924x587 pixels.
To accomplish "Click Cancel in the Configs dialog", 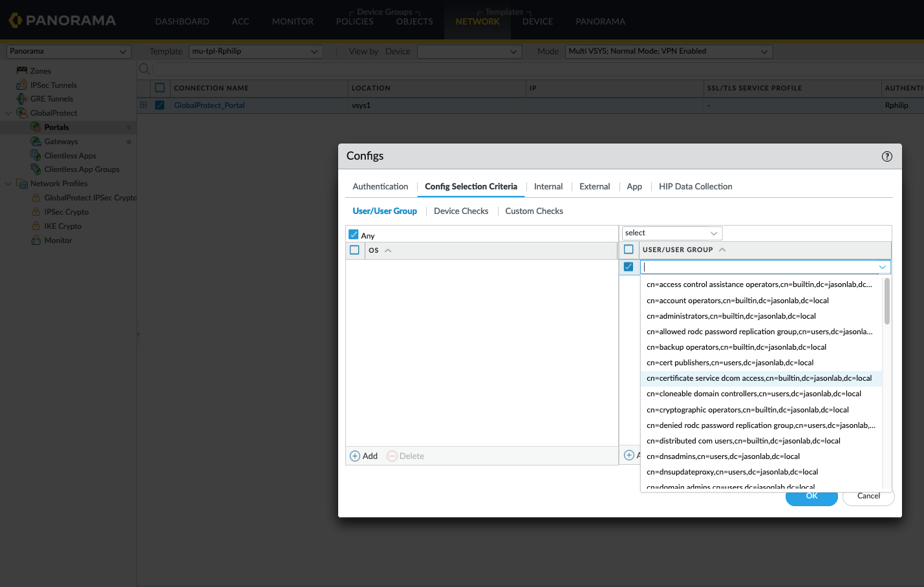I will (x=868, y=496).
